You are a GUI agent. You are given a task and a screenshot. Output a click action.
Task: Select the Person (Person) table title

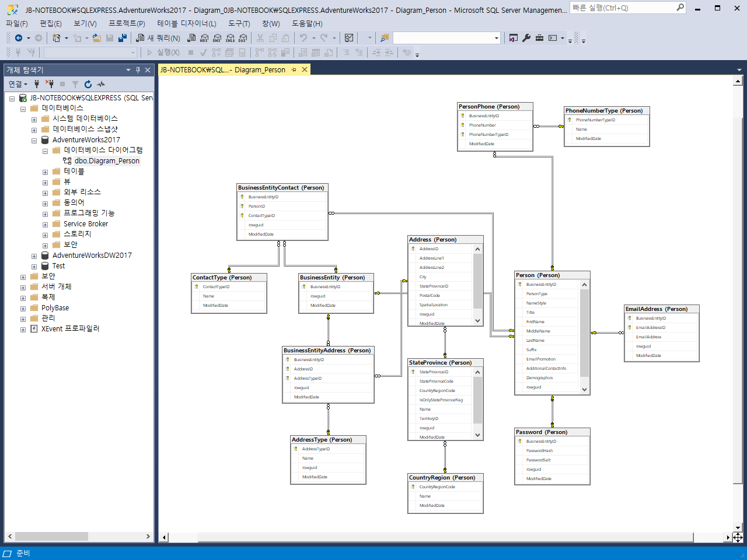coord(537,275)
